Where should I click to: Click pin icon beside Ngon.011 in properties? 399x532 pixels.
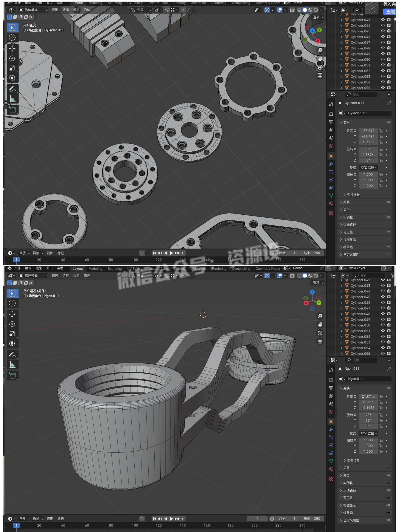pos(389,369)
